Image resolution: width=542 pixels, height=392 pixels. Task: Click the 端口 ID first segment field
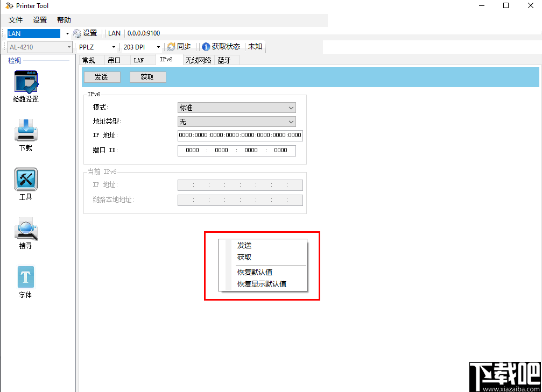click(192, 150)
